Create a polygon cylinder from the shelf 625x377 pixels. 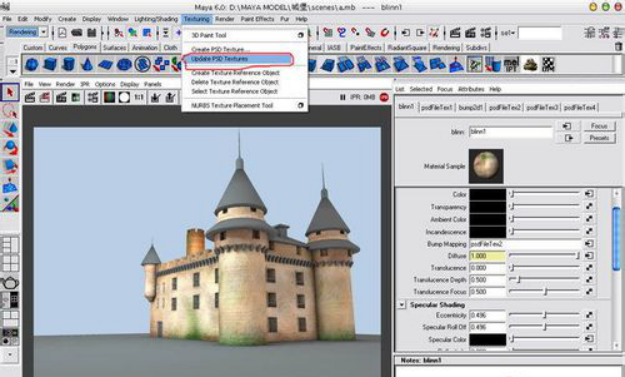tap(69, 64)
